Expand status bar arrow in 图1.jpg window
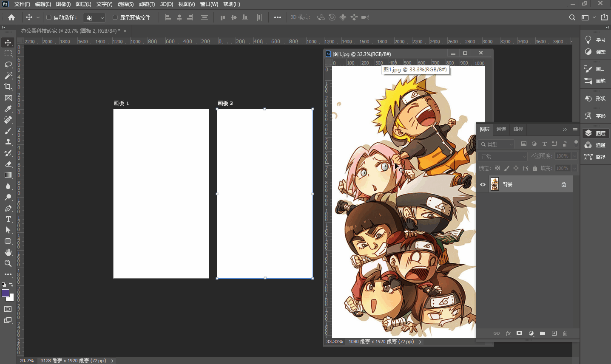This screenshot has height=364, width=611. click(x=420, y=341)
